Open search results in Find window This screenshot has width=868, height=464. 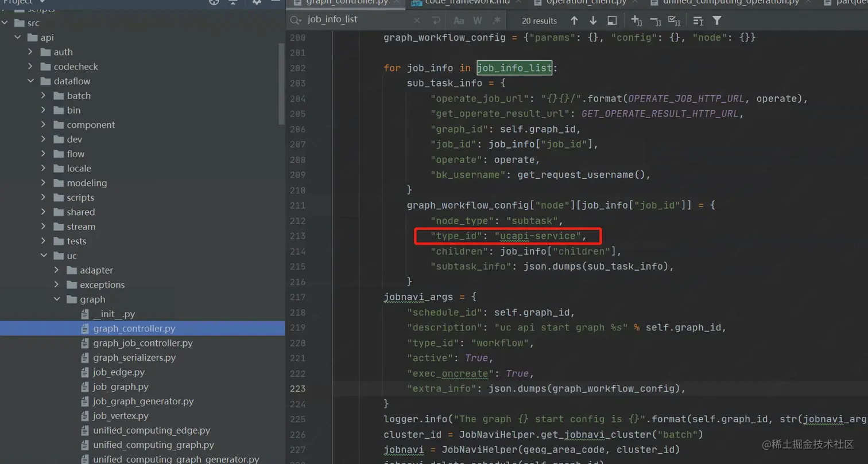pyautogui.click(x=612, y=20)
